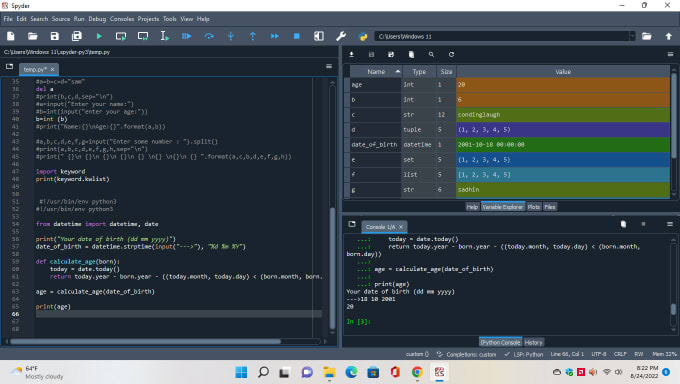Viewport: 680px width, 384px height.
Task: Step out of the current function in debugger
Action: pyautogui.click(x=253, y=36)
